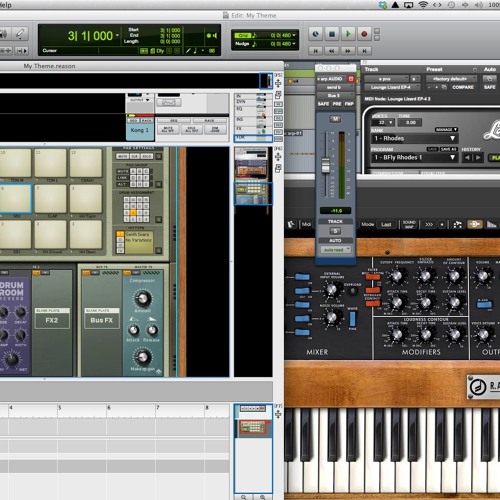Image resolution: width=500 pixels, height=500 pixels.
Task: Click the History back arrow
Action: 467,158
